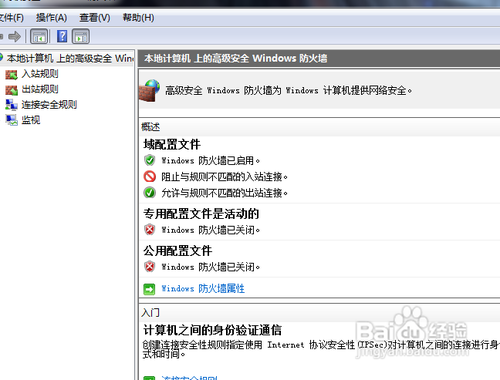Select 出站规则 in the tree
The width and height of the screenshot is (500, 380).
[40, 89]
